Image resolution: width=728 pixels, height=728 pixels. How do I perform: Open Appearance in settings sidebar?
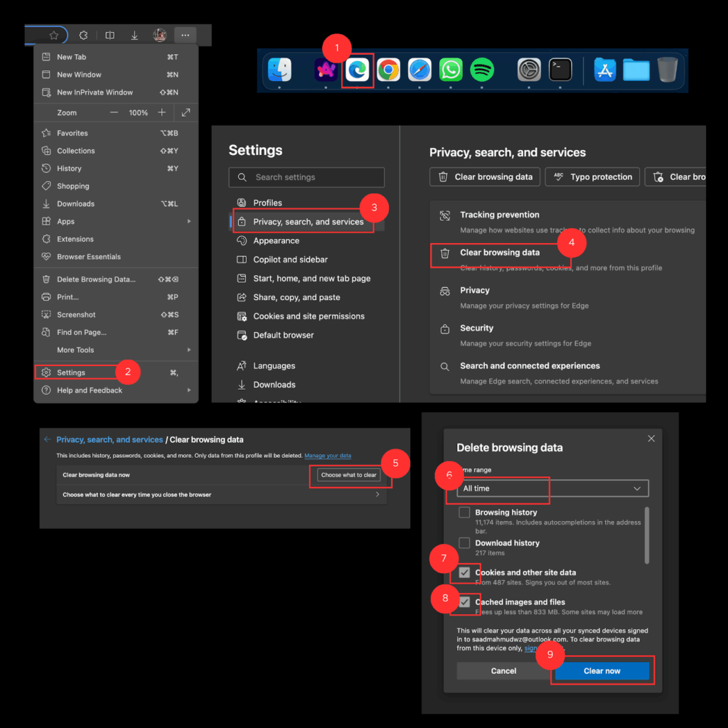click(276, 241)
